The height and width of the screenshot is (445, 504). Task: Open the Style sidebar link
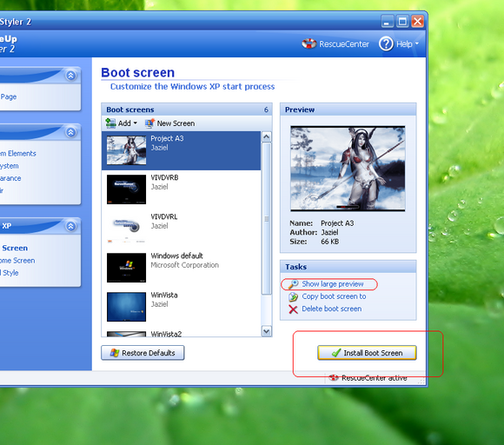tap(10, 273)
